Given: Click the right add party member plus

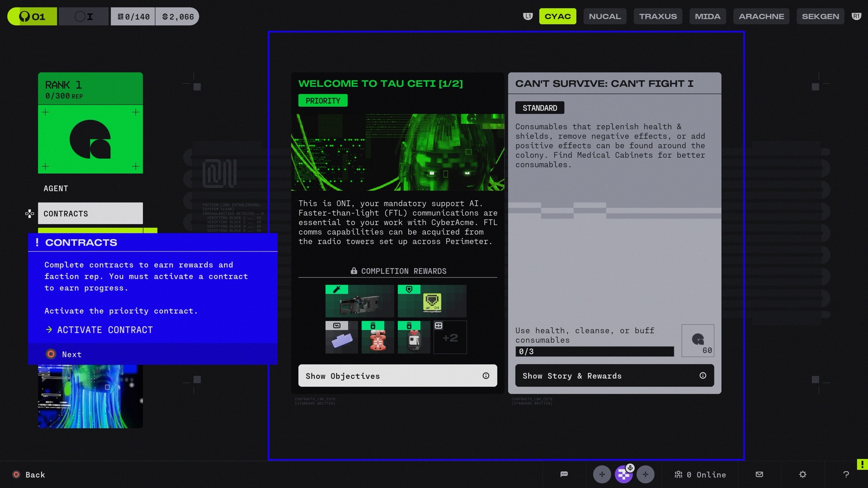Looking at the screenshot, I should [x=645, y=474].
